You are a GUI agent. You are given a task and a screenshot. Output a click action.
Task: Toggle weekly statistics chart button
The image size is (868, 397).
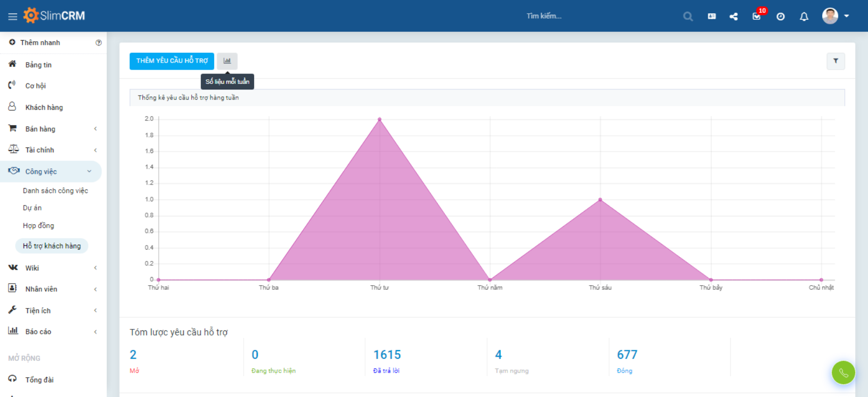pos(227,61)
